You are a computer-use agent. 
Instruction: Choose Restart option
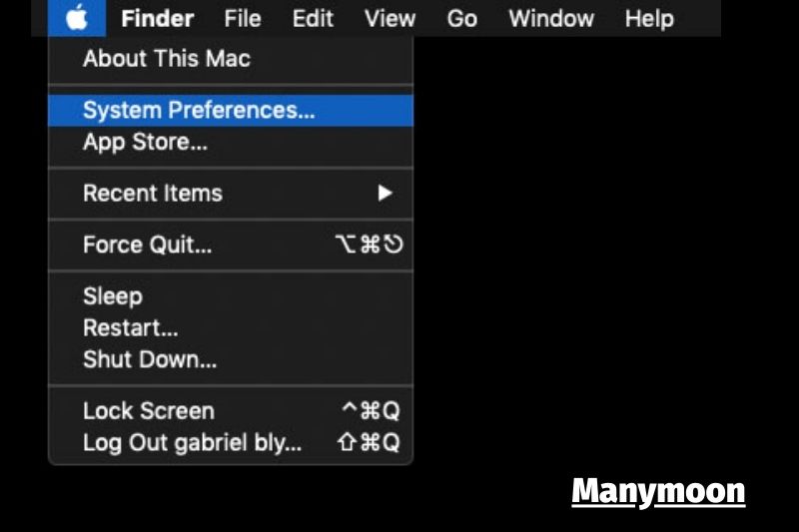pos(231,327)
